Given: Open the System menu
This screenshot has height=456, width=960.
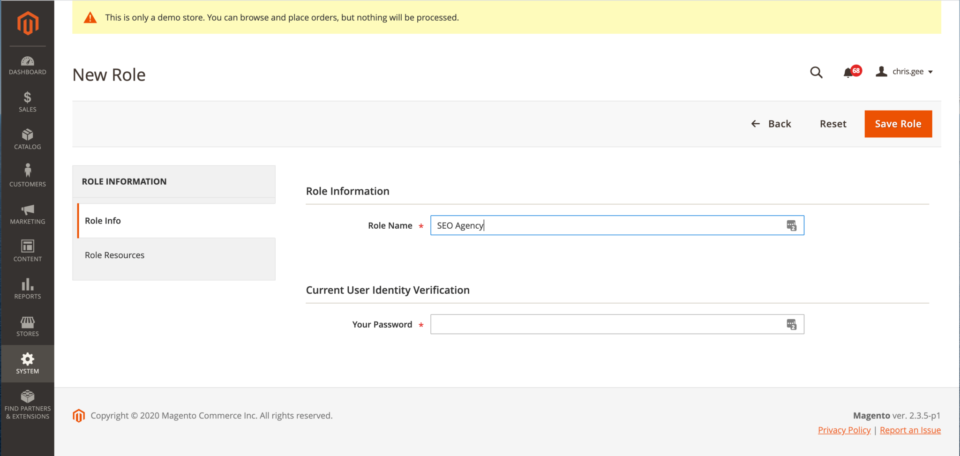Looking at the screenshot, I should point(27,364).
